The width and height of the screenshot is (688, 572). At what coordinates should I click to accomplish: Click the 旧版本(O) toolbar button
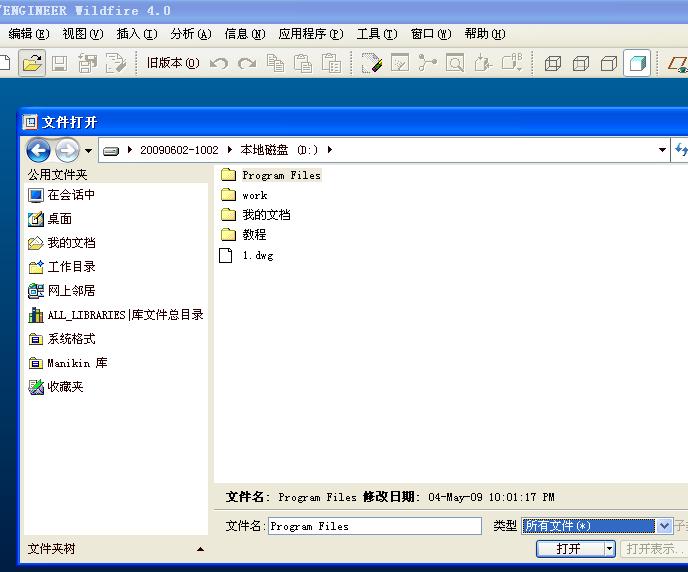click(173, 63)
